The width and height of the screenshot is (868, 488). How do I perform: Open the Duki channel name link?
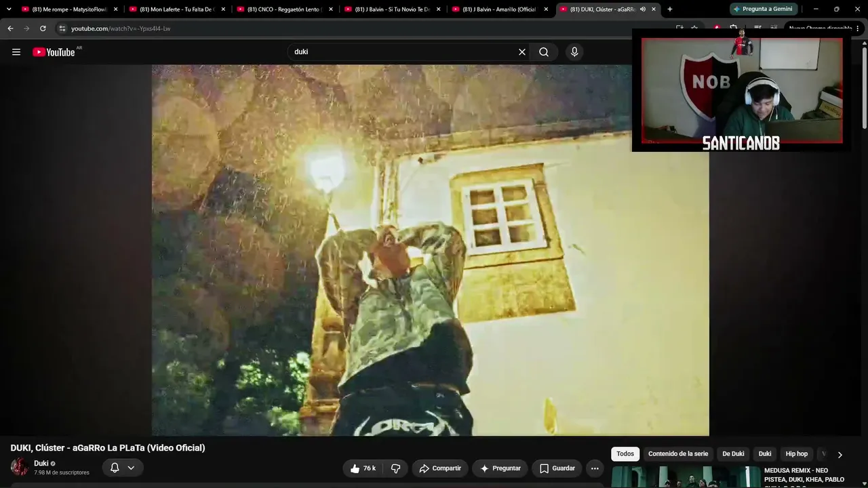(x=41, y=464)
